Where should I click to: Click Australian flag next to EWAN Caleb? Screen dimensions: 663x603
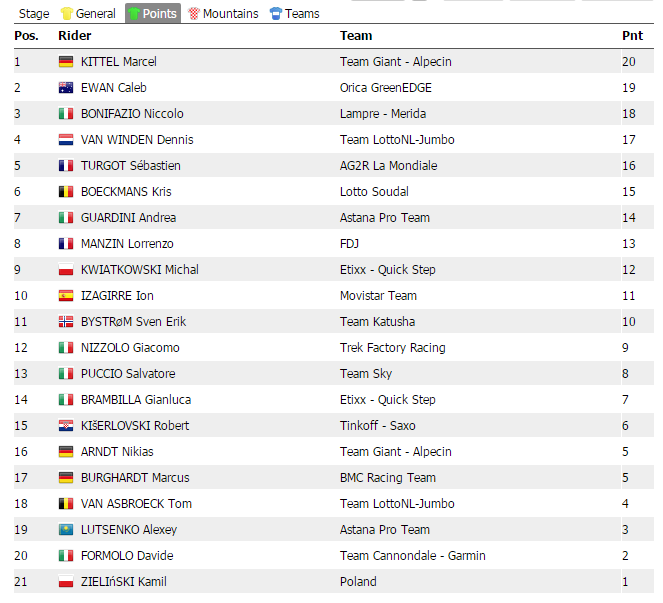click(x=66, y=88)
